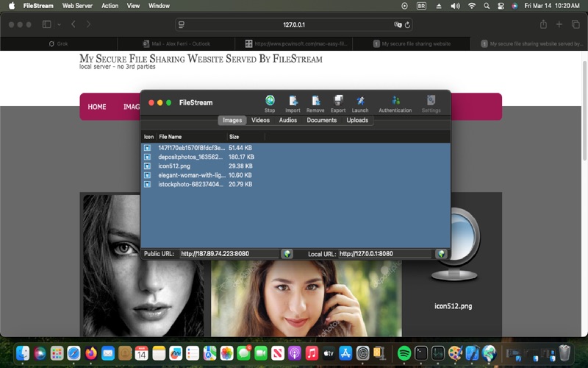Sort by File Name column header
Viewport: 588px width, 368px height.
coord(192,137)
